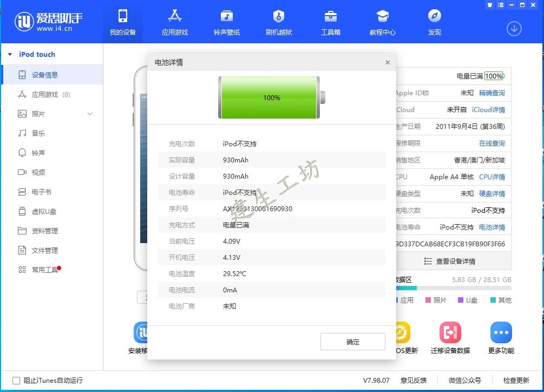Click the 其他 teal legend swatch
Viewport: 544px width, 392px height.
click(x=493, y=300)
